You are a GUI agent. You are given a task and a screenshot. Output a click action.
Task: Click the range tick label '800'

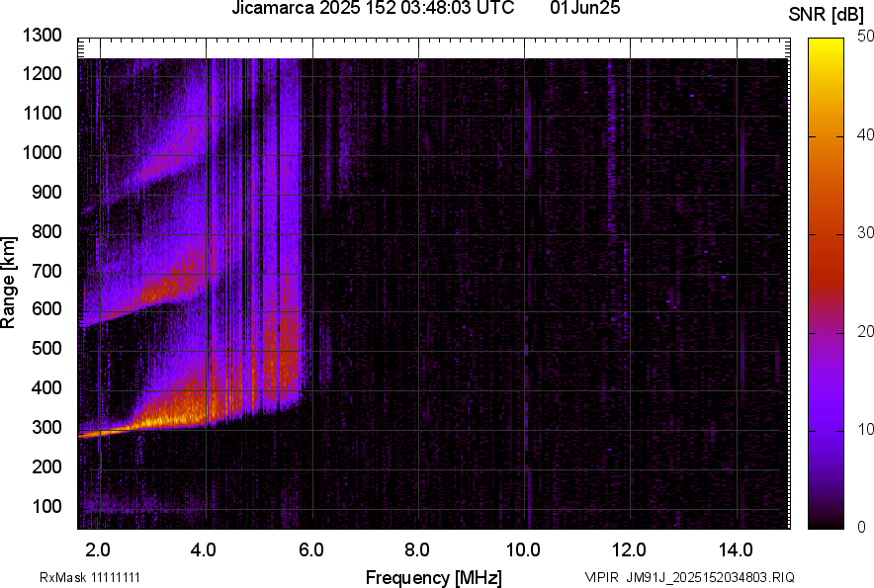(x=46, y=231)
